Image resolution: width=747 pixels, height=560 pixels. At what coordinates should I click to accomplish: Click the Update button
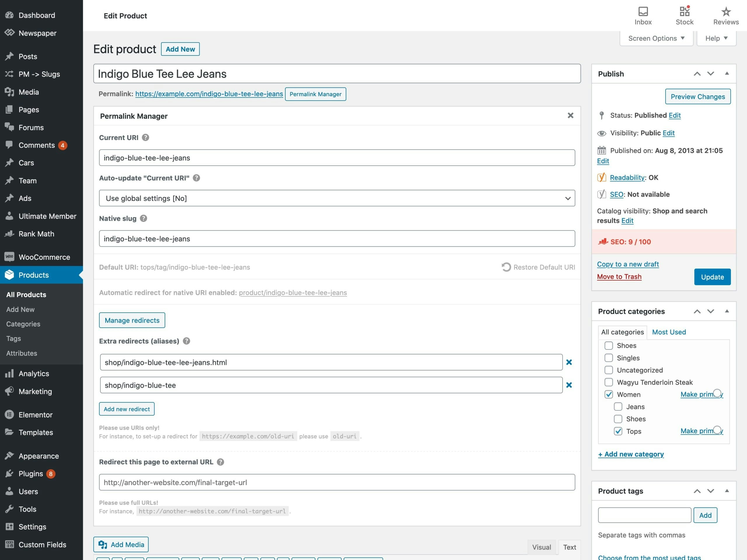click(x=713, y=277)
